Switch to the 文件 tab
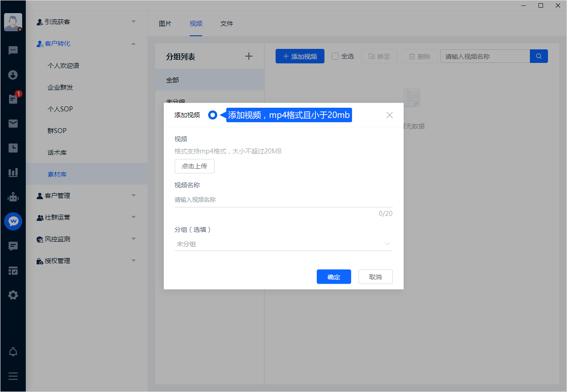The height and width of the screenshot is (392, 567). 227,24
